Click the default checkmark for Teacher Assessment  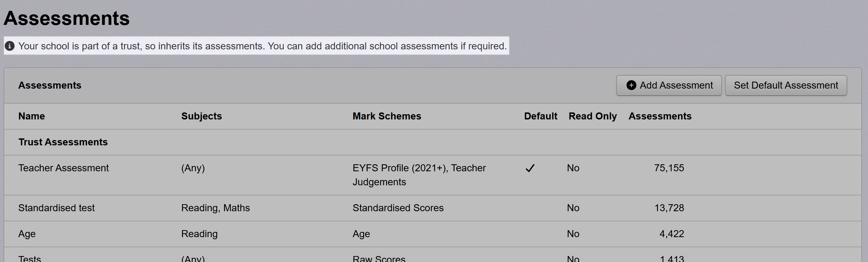click(530, 168)
